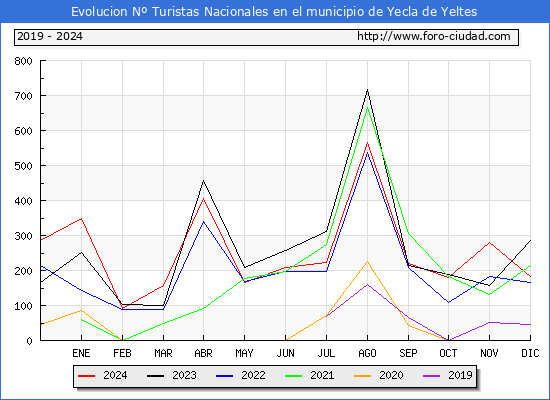Click the 400 value on the y-axis
The image size is (550, 400).
pos(23,201)
